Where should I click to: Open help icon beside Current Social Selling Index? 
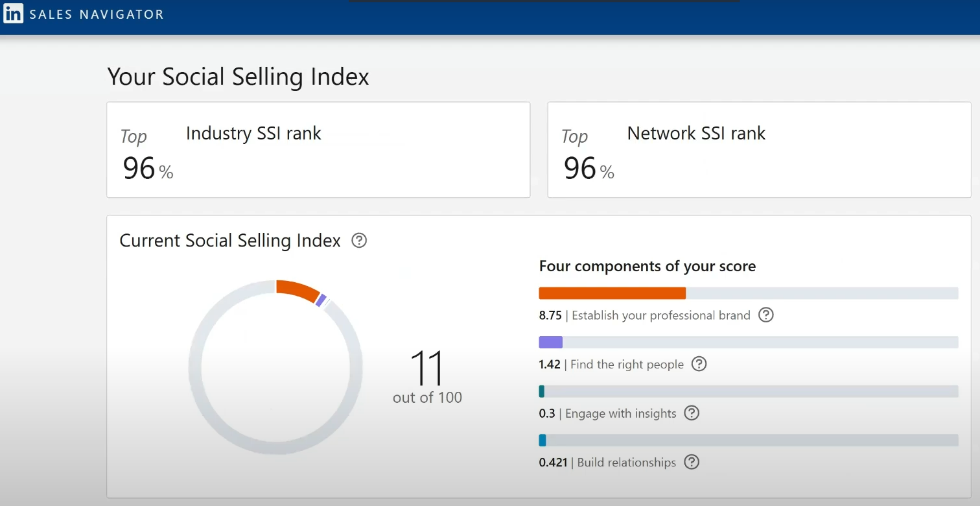pyautogui.click(x=359, y=241)
